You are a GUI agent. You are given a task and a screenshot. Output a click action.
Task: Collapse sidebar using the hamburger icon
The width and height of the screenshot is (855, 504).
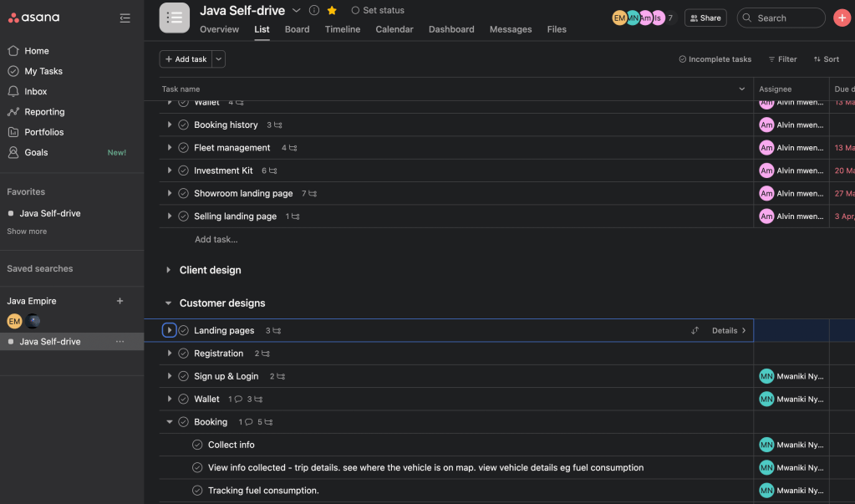tap(125, 18)
